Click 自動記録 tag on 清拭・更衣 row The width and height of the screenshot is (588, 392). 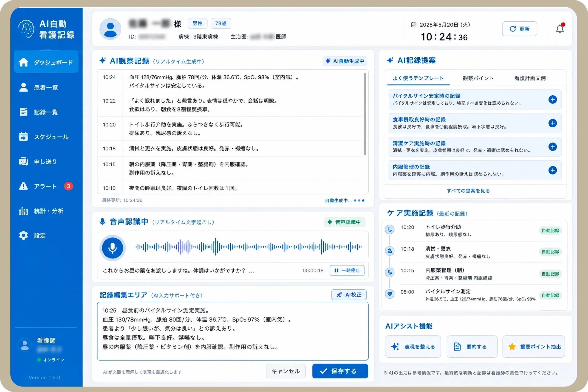[550, 252]
